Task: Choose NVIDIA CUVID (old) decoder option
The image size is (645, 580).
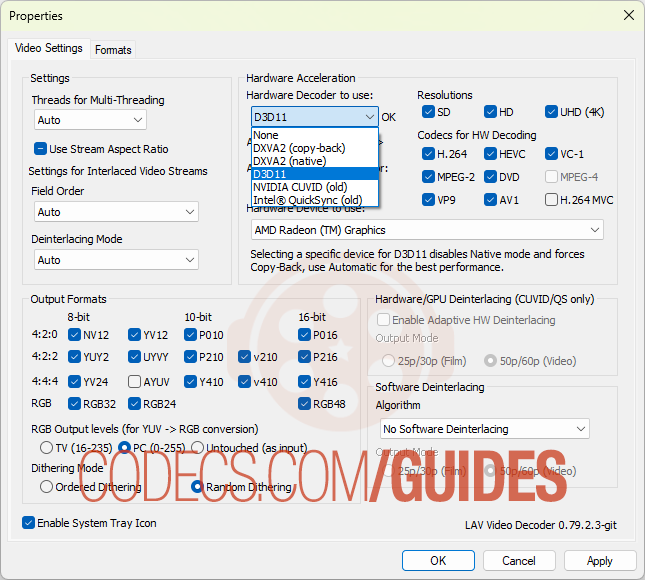Action: (x=300, y=186)
